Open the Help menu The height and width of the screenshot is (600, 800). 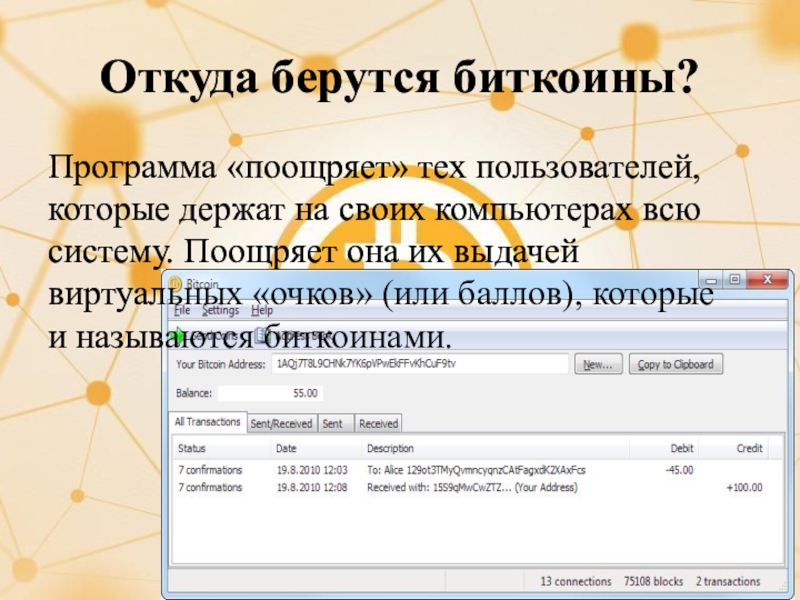click(262, 310)
